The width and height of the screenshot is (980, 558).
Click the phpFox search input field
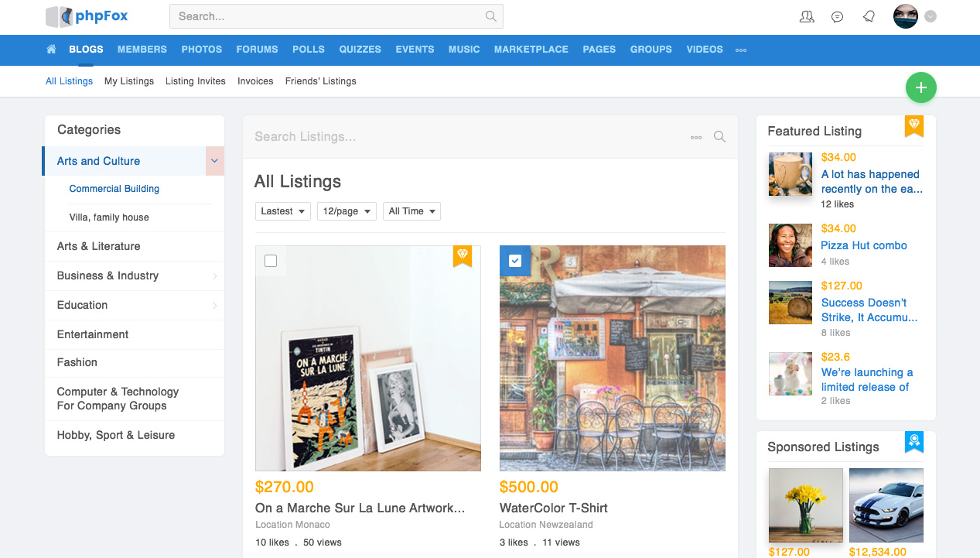pos(325,16)
